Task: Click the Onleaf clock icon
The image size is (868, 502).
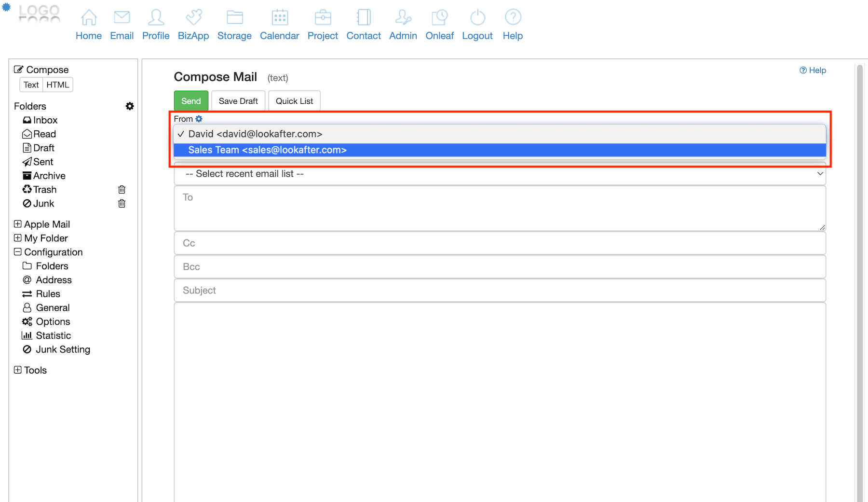Action: pyautogui.click(x=439, y=17)
